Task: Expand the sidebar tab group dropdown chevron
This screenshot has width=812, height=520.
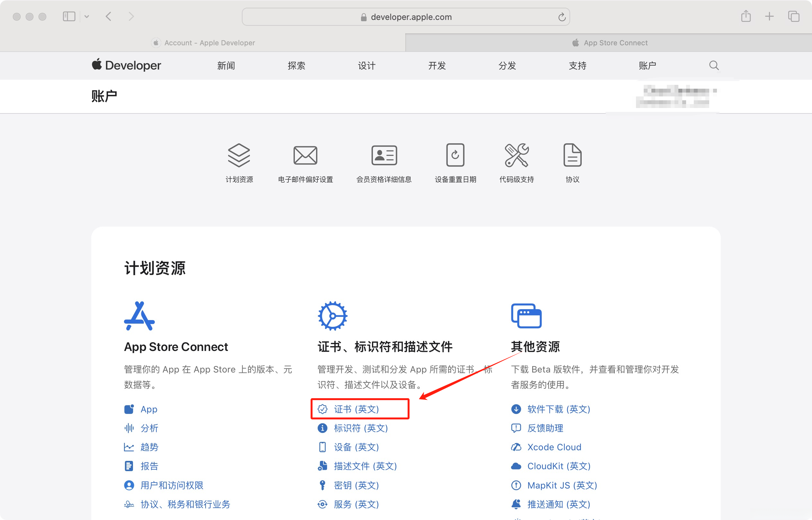Action: coord(87,16)
